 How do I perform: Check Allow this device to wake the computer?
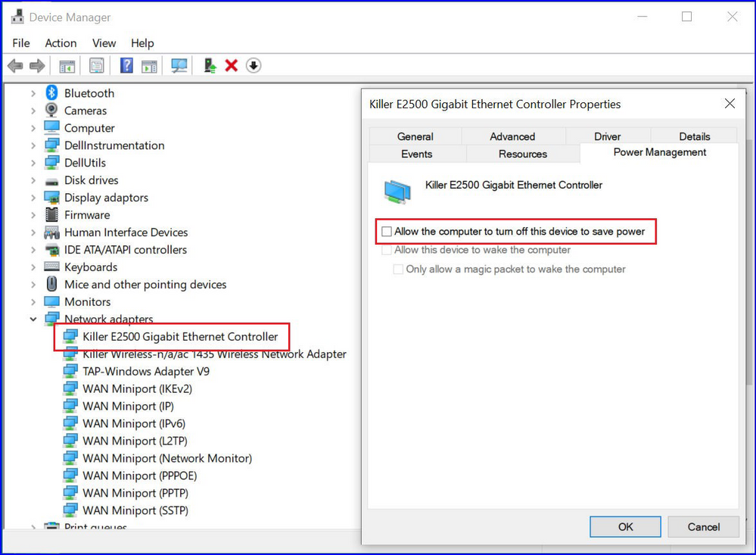[386, 250]
